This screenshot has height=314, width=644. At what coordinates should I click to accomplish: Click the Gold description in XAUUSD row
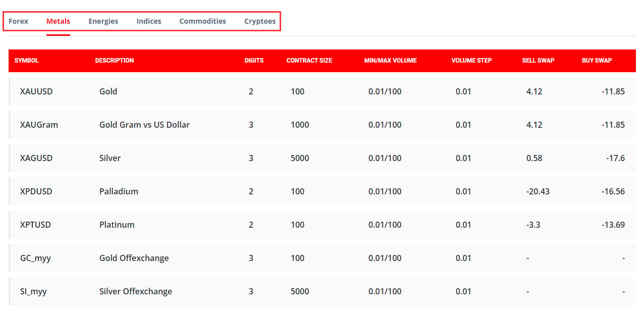click(108, 91)
